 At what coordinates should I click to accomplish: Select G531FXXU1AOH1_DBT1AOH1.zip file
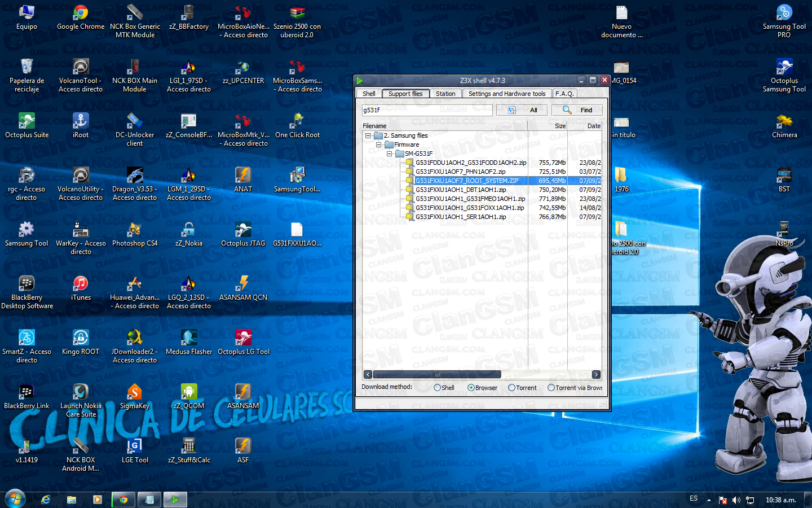click(461, 190)
